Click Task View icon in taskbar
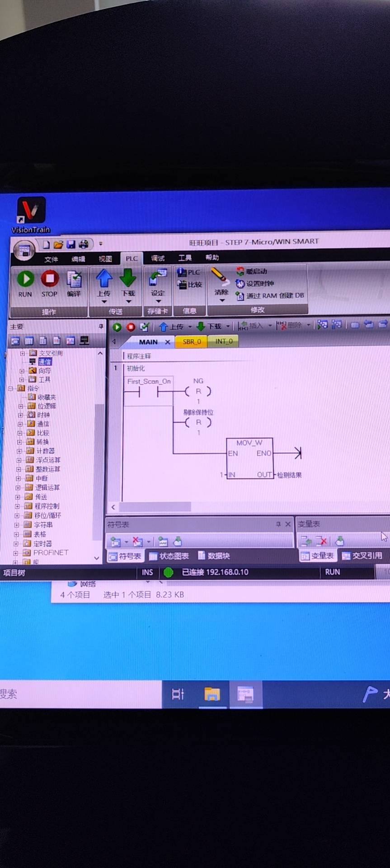This screenshot has height=868, width=390. click(178, 694)
